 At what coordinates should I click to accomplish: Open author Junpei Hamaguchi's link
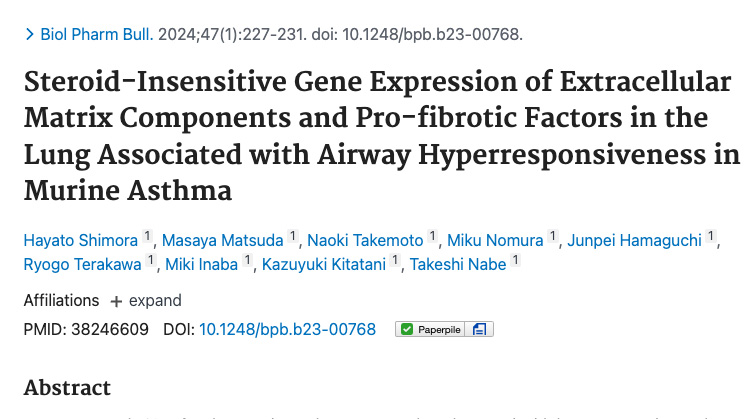[x=634, y=239]
